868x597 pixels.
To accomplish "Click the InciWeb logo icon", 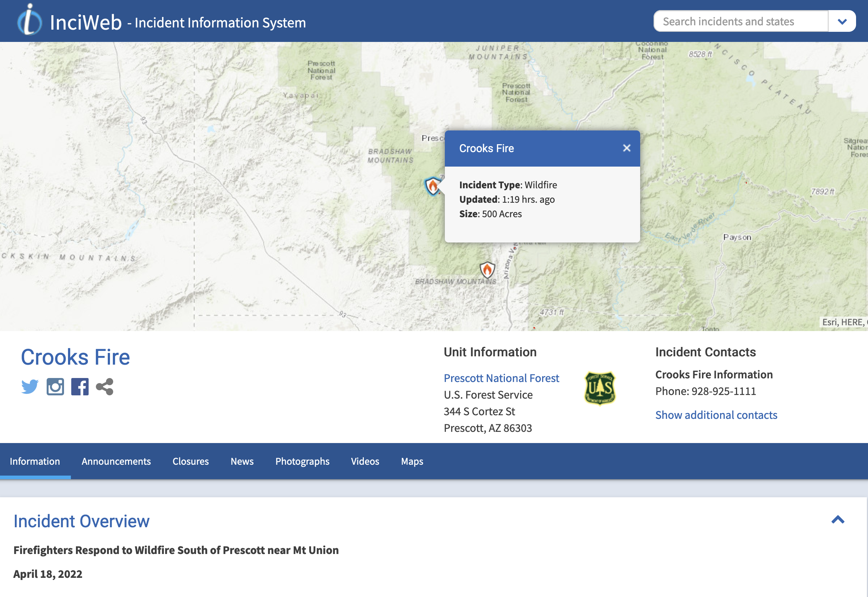I will pos(30,20).
